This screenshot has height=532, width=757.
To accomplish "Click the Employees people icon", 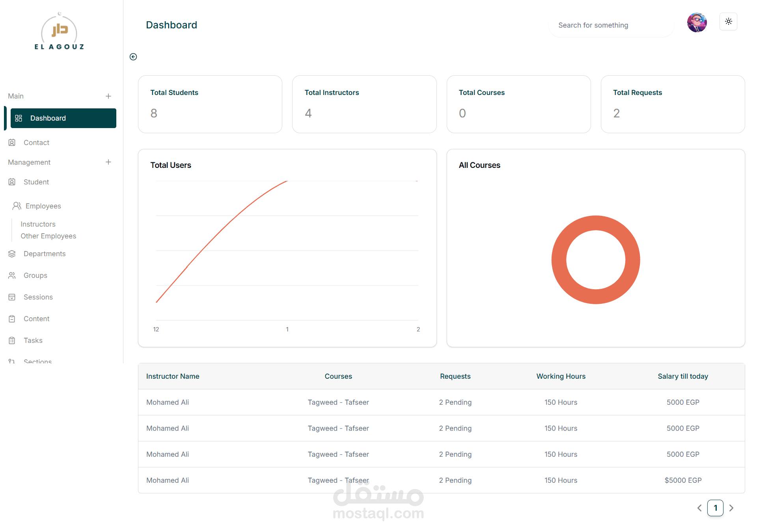I will point(17,206).
